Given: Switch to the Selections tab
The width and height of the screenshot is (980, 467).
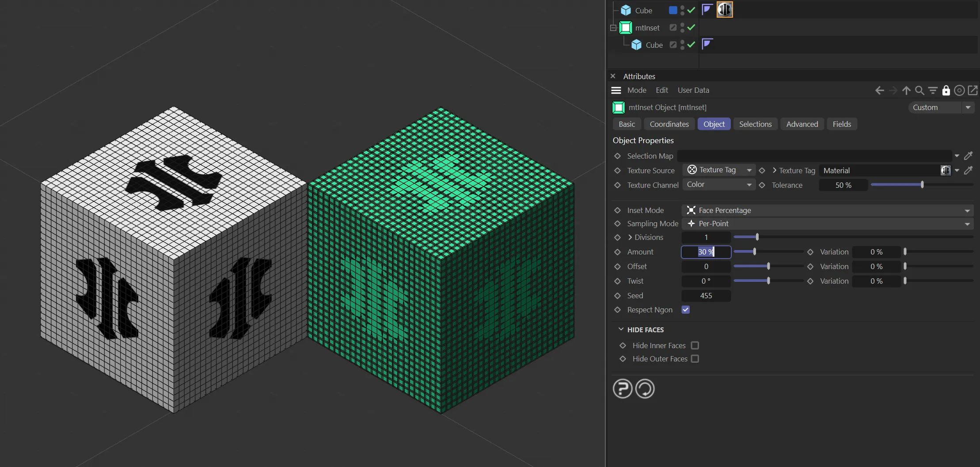Looking at the screenshot, I should pyautogui.click(x=755, y=124).
